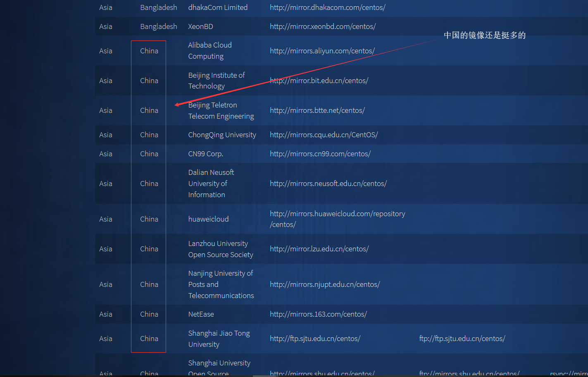Click Asia in the Shanghai Jiao Tong row
The image size is (588, 377).
106,339
